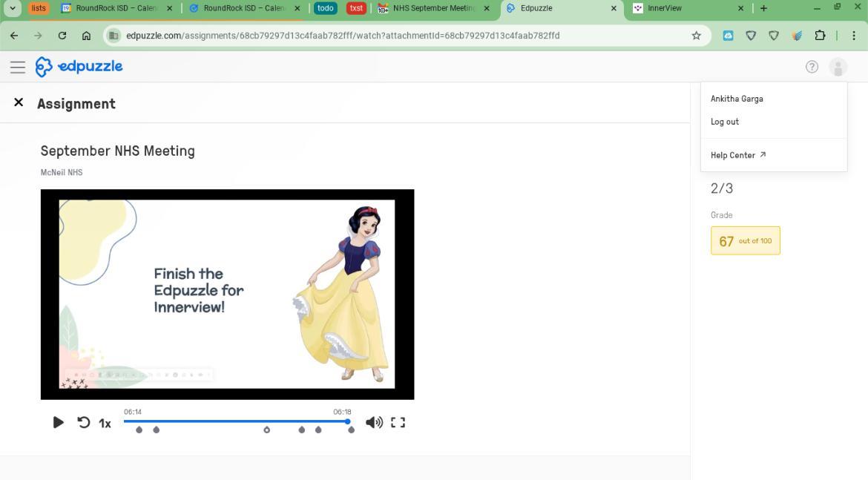Click the blue extension icon beside bookmark star
The width and height of the screenshot is (868, 480).
point(728,36)
